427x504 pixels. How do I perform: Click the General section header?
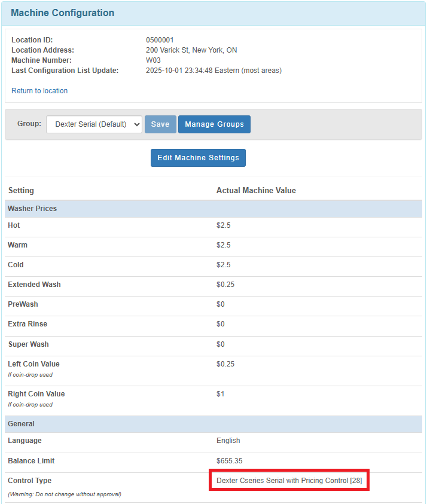tap(21, 424)
